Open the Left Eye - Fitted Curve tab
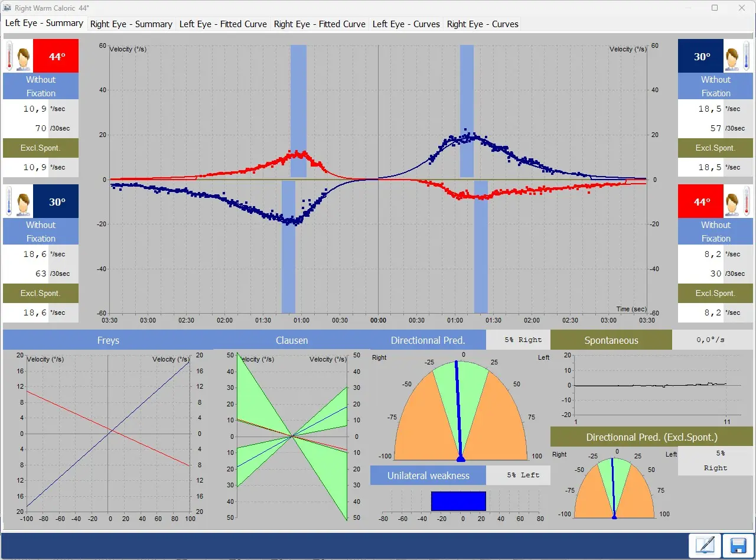756x560 pixels. (x=223, y=24)
